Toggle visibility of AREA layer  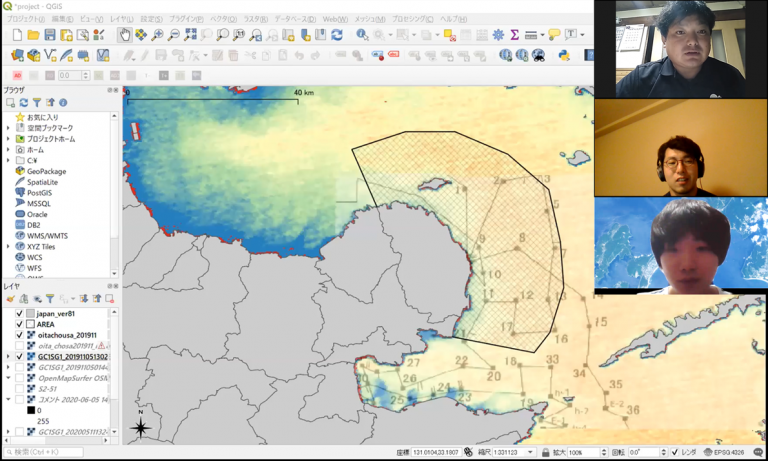[x=20, y=324]
